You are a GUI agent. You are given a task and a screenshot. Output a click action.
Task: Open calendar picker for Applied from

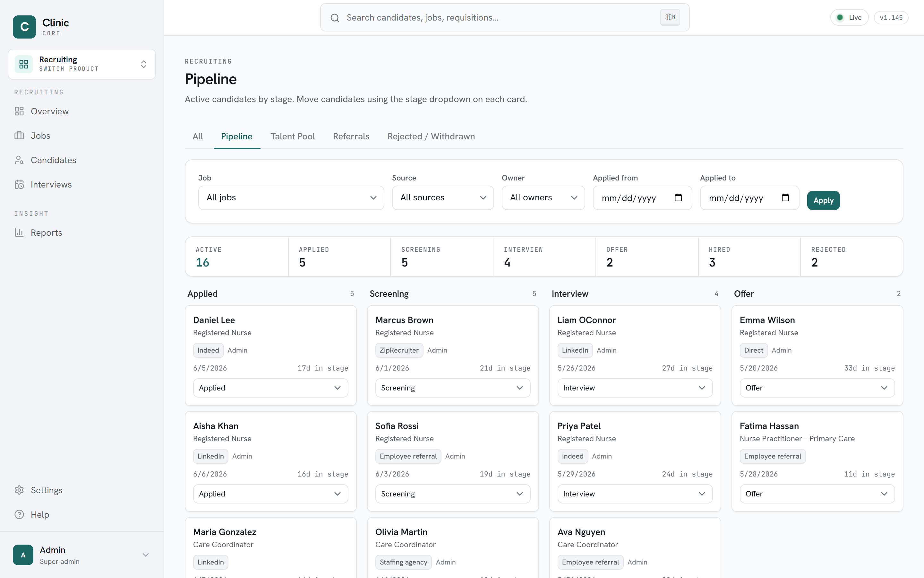click(x=678, y=197)
